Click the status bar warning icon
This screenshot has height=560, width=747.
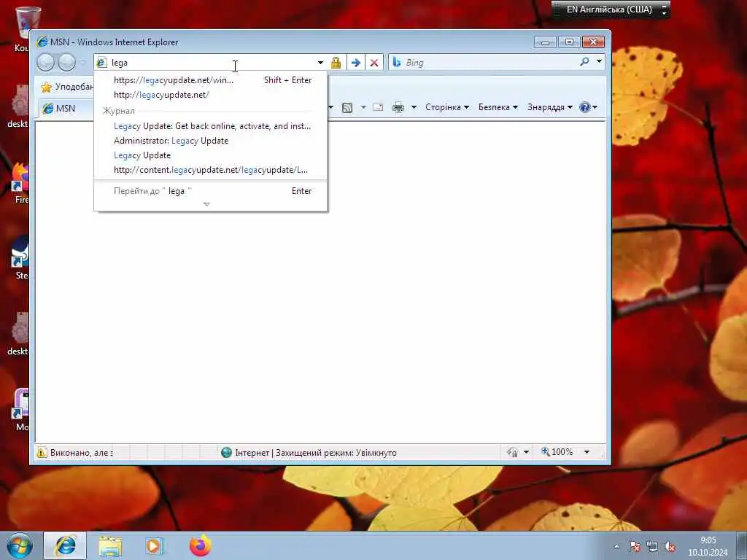(x=42, y=453)
